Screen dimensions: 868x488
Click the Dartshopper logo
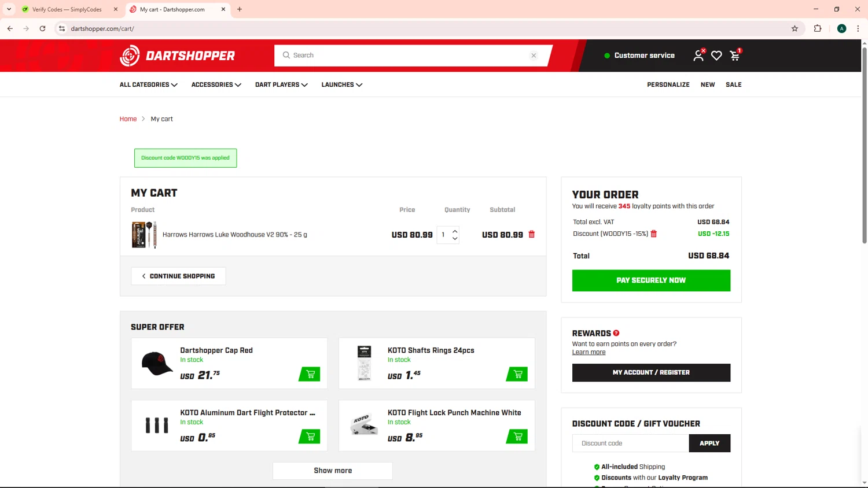pos(177,56)
